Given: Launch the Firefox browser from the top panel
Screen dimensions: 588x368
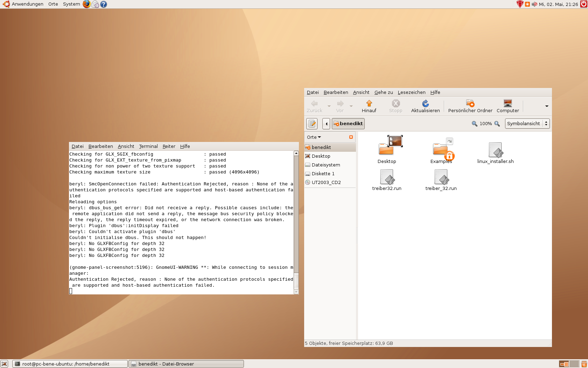Looking at the screenshot, I should [86, 4].
